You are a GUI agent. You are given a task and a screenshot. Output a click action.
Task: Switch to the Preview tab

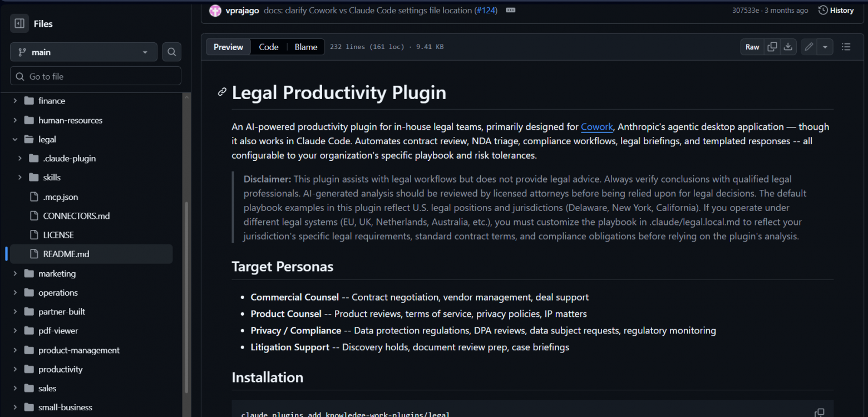(228, 47)
